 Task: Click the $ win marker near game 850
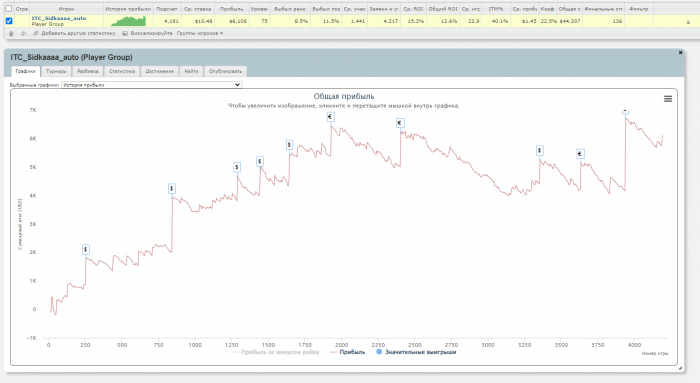(172, 189)
